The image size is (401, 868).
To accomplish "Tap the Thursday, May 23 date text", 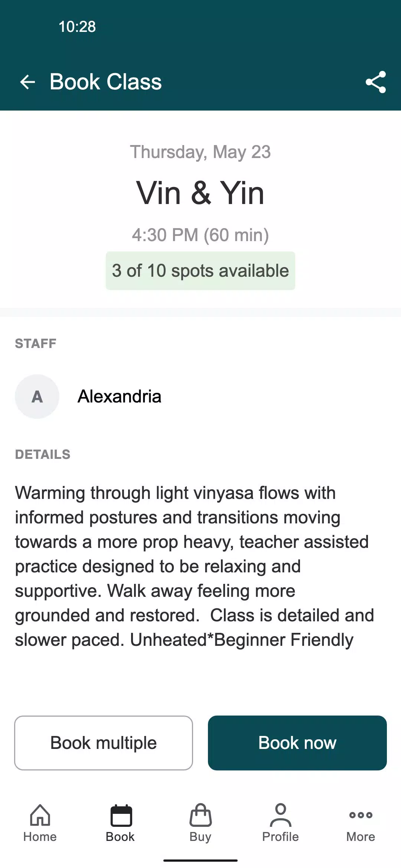I will tap(200, 152).
